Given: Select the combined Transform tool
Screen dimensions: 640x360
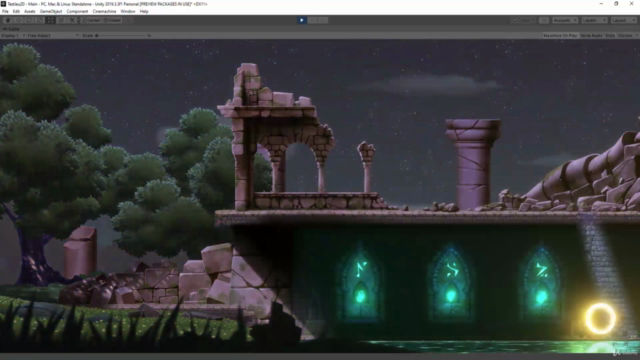Looking at the screenshot, I should 61,20.
